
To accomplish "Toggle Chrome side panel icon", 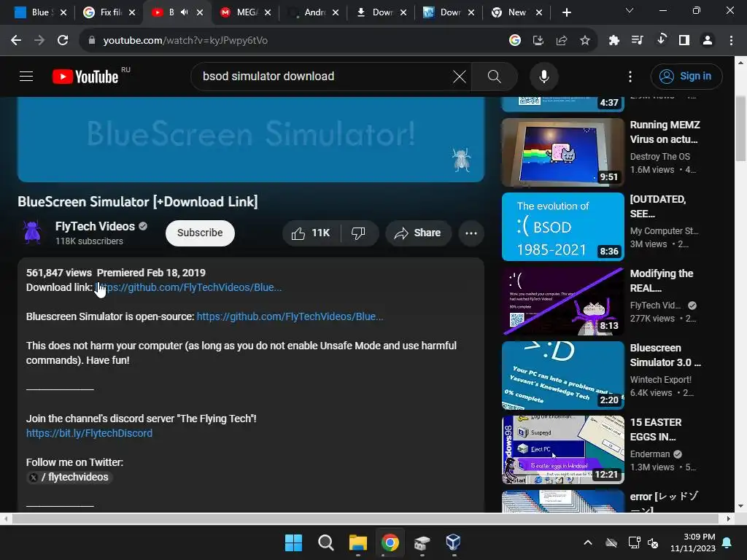I will coord(684,41).
